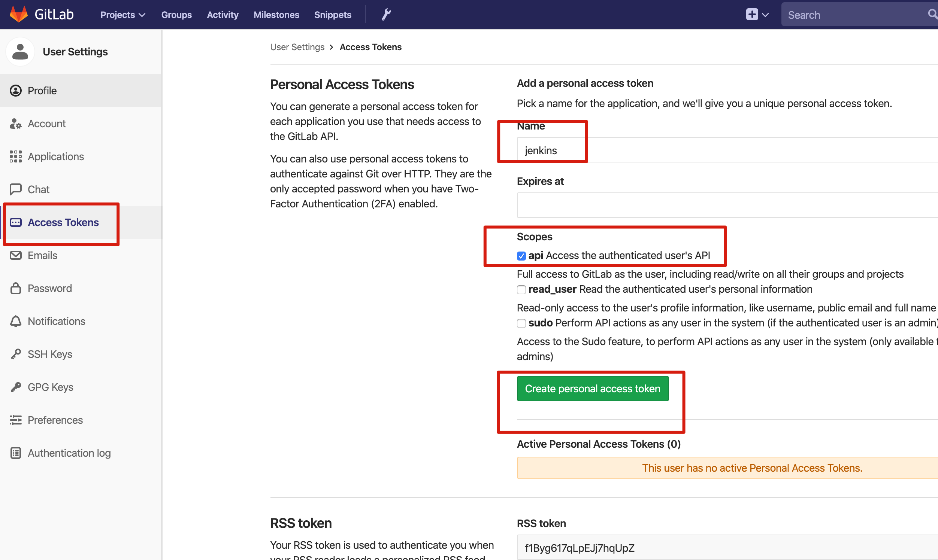938x560 pixels.
Task: Open the admin area wrench icon
Action: tap(386, 15)
